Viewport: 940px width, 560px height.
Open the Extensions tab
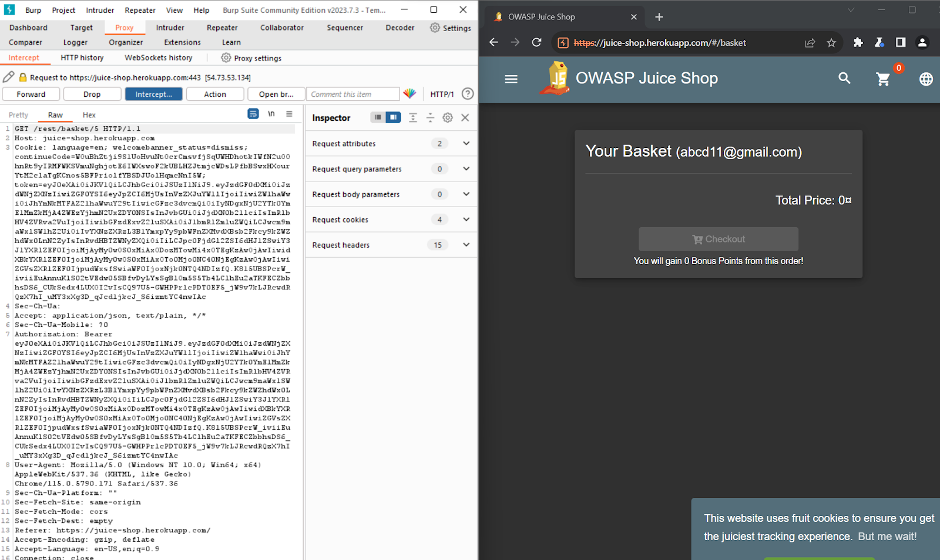click(x=182, y=42)
